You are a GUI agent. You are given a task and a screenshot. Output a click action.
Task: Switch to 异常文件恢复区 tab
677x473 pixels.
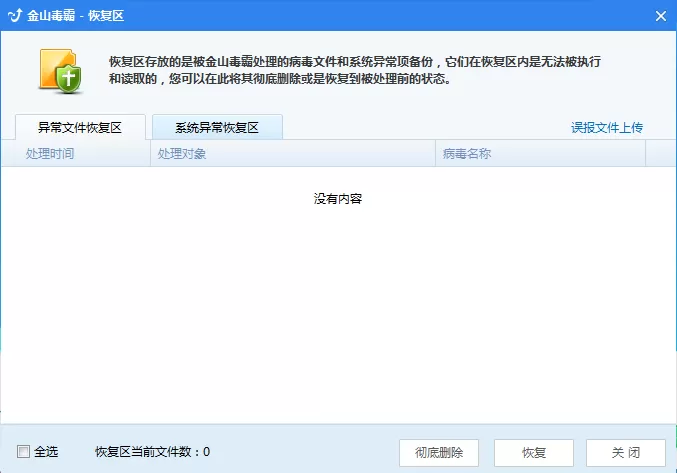80,127
